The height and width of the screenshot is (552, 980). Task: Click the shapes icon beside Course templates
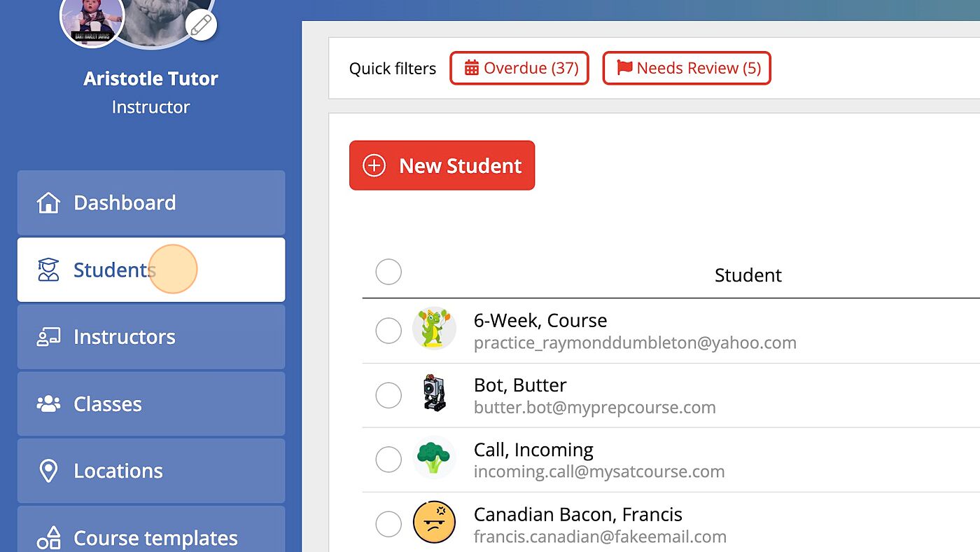48,537
